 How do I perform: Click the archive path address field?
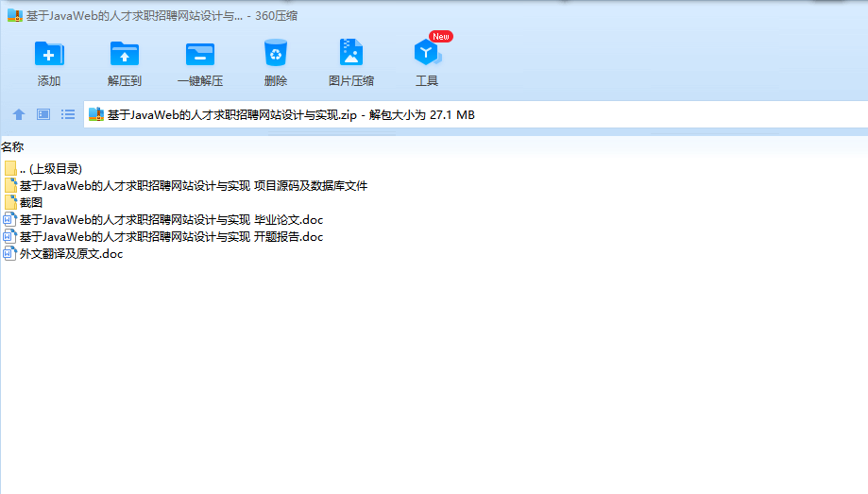pos(475,114)
